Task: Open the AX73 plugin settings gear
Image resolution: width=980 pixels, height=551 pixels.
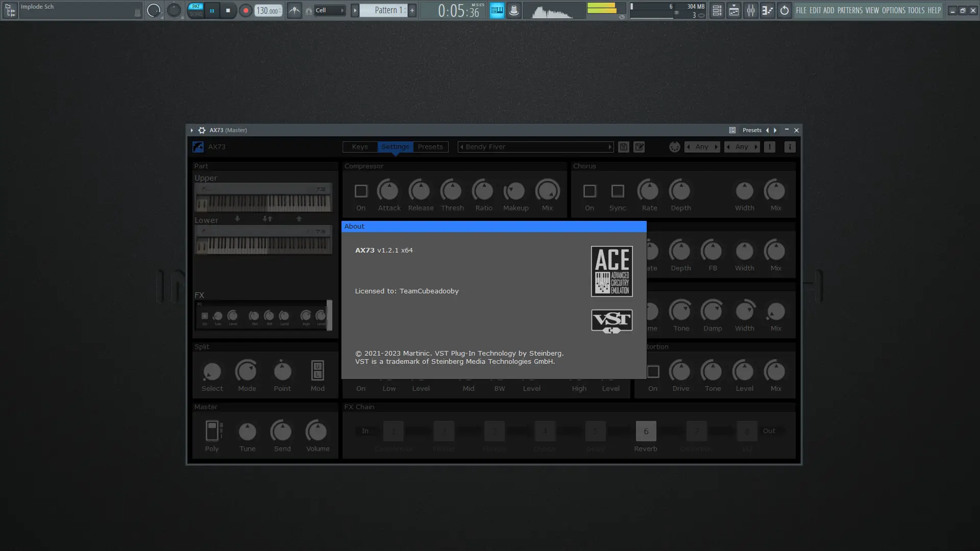Action: (202, 130)
